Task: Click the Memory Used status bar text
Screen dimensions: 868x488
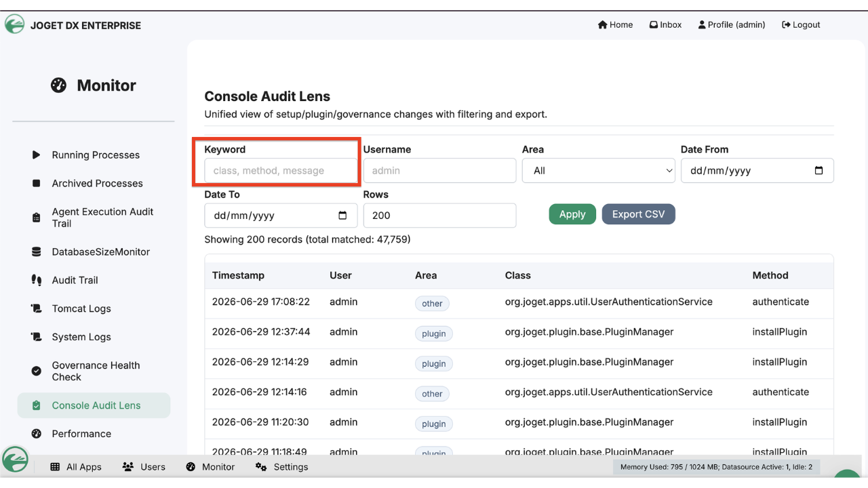Action: click(716, 467)
